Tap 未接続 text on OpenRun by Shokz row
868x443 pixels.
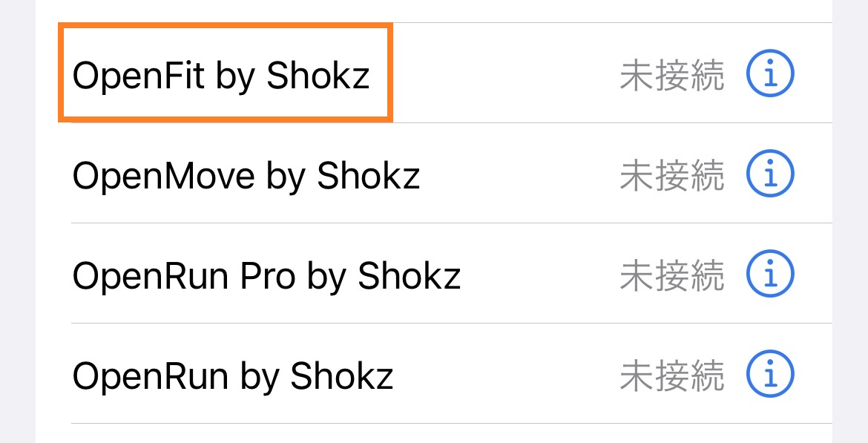[671, 376]
